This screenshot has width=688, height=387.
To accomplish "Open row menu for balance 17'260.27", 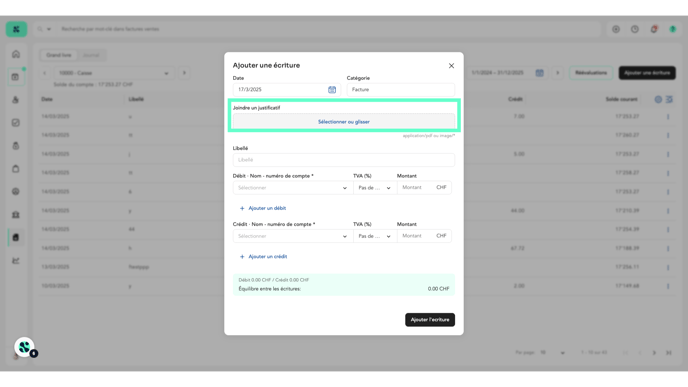I will pos(668,135).
